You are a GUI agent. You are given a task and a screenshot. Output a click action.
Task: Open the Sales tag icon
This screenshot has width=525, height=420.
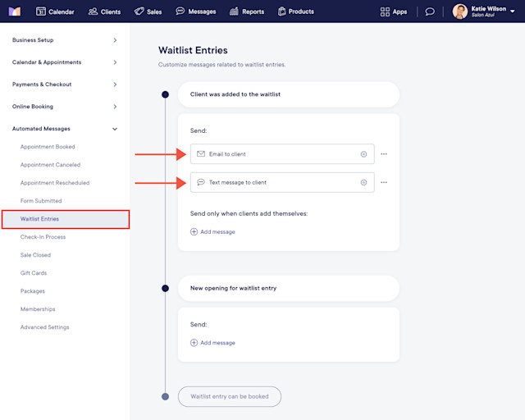click(x=139, y=11)
